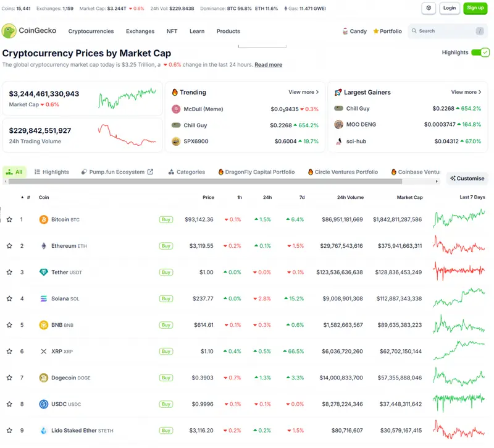Click the Dogecoin coin icon
Viewport: 494px width, 448px height.
coord(43,378)
